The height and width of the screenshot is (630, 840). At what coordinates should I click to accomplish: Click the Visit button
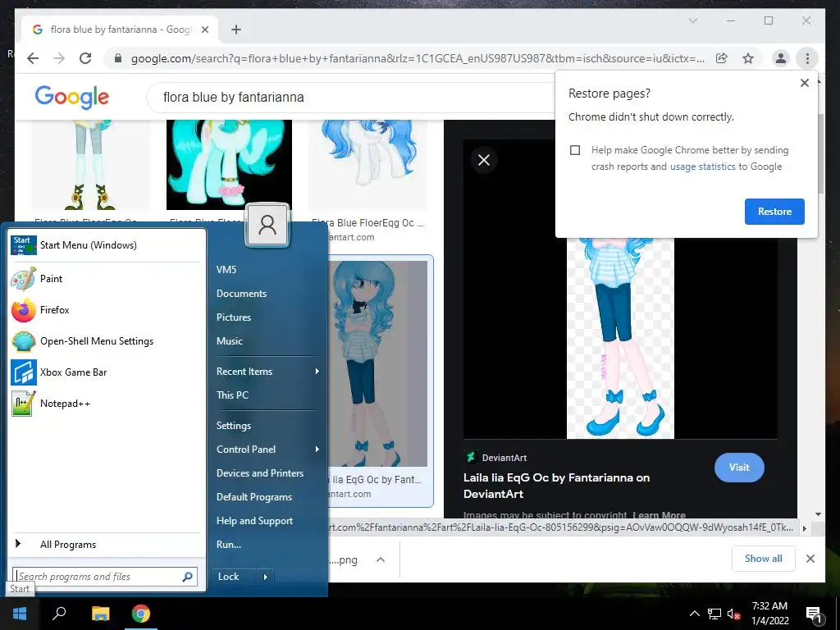(739, 467)
